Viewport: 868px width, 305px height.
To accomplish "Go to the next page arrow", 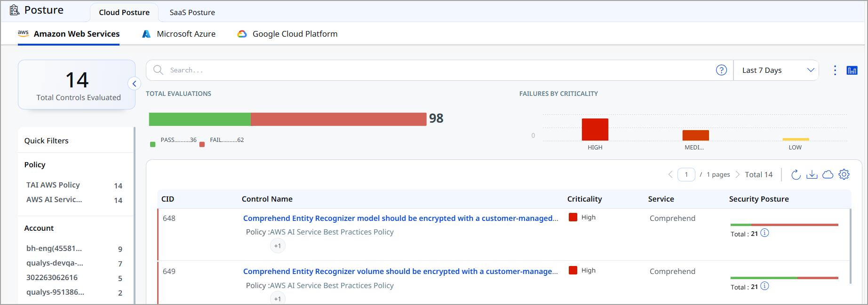I will (x=737, y=174).
